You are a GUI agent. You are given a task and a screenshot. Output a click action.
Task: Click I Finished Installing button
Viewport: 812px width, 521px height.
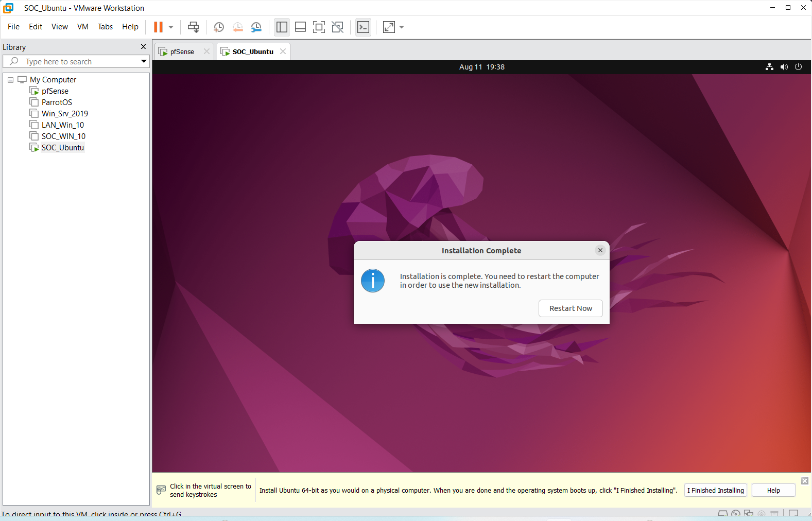(x=715, y=490)
